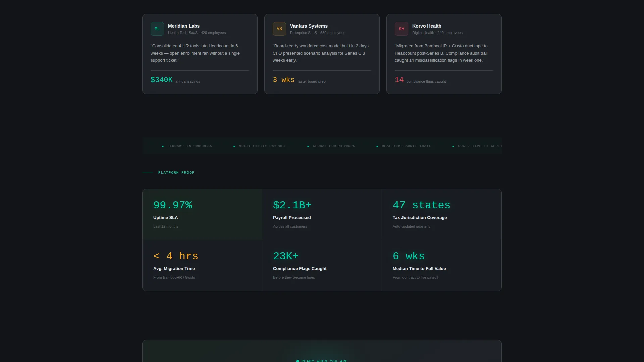Click the Meridian Labs testimonial quote
This screenshot has height=362, width=644.
(200, 53)
